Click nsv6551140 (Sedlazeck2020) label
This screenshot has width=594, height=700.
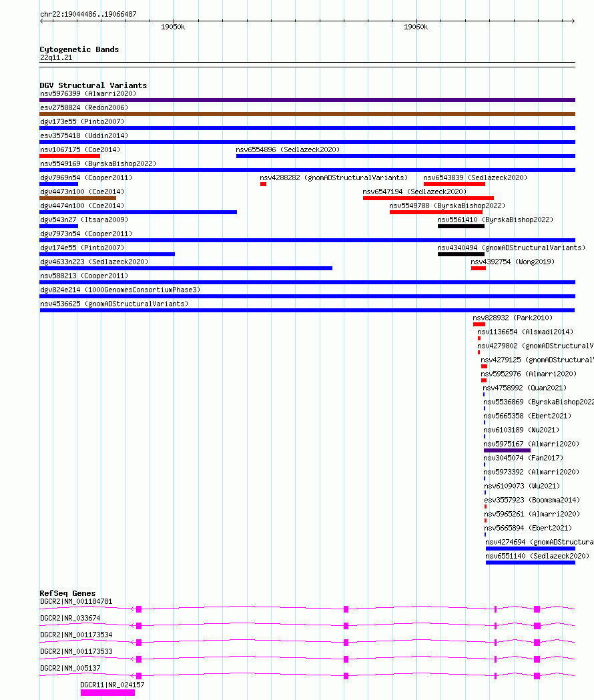pyautogui.click(x=537, y=557)
